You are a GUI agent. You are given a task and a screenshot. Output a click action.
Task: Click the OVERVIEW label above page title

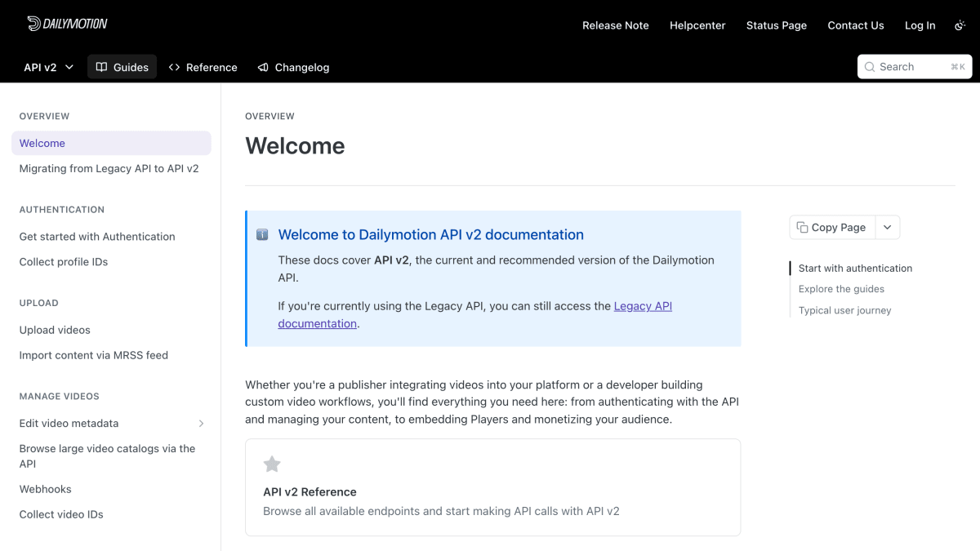coord(269,116)
